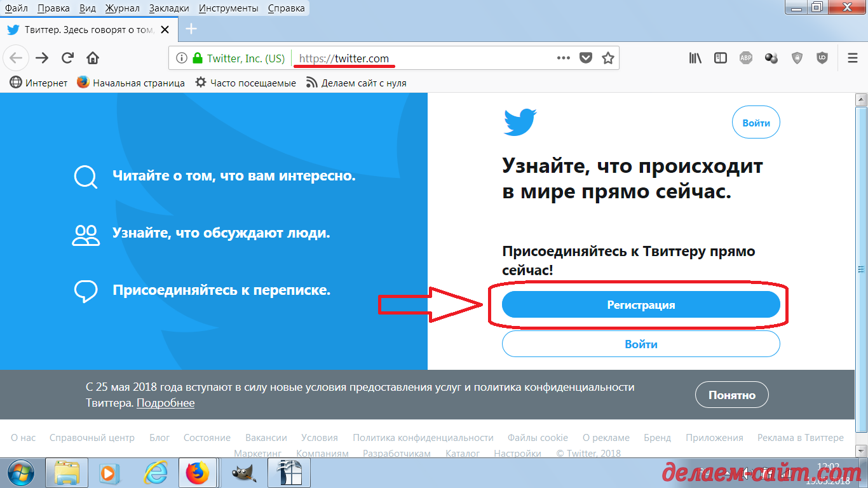868x488 pixels.
Task: Open the Вид menu
Action: (88, 8)
